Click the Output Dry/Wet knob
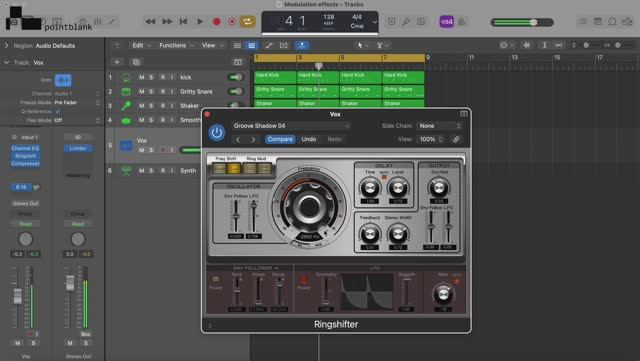This screenshot has width=640, height=361. (x=439, y=188)
